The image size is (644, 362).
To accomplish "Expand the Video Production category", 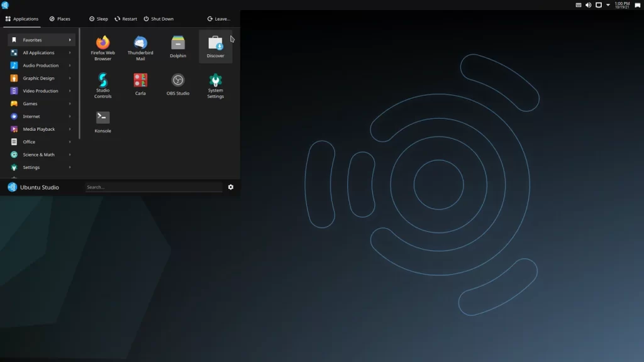I will (x=41, y=91).
